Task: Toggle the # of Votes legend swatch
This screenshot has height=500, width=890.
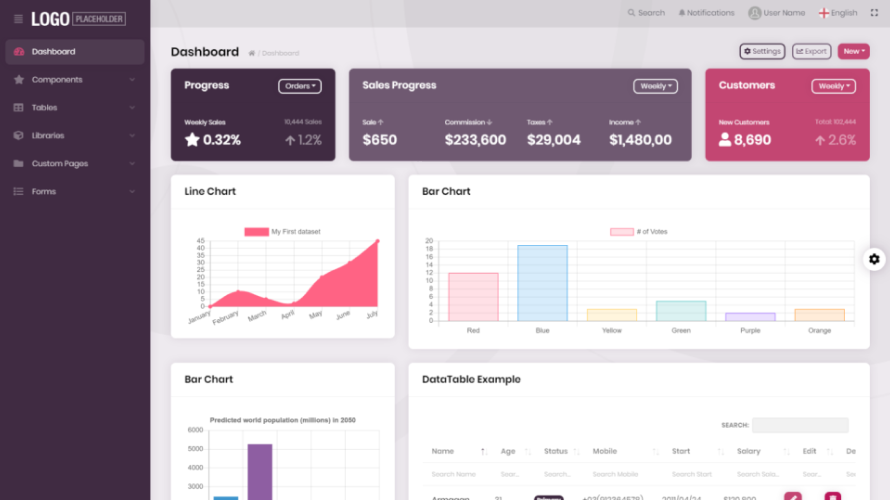Action: (x=622, y=232)
